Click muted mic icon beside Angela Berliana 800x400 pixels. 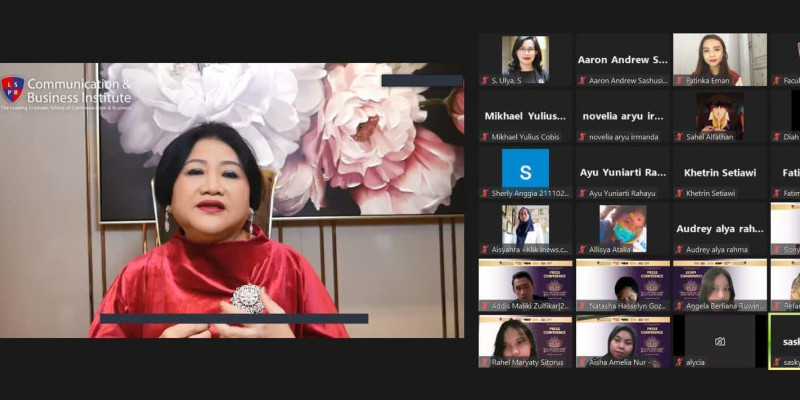point(679,306)
